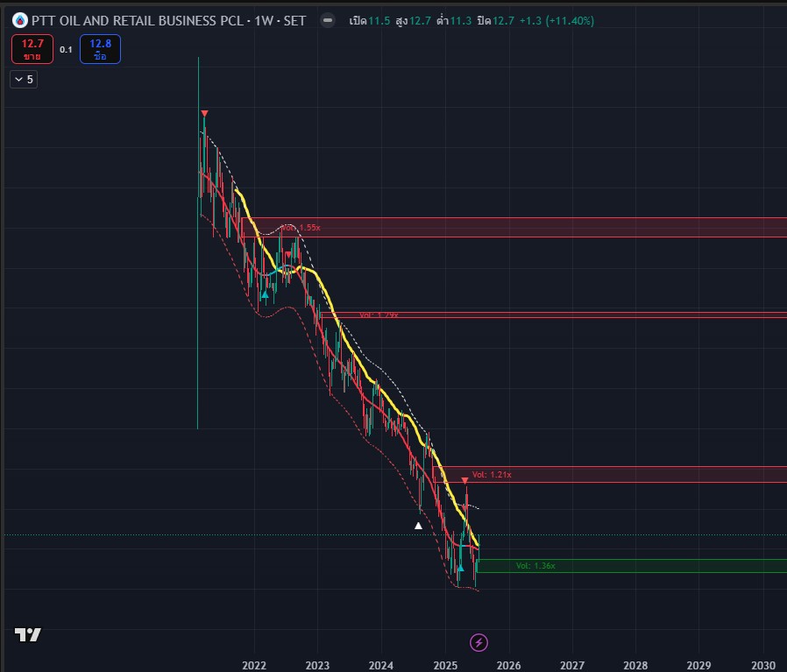Open the purple lightning bolt event icon
787x672 pixels.
pos(479,642)
